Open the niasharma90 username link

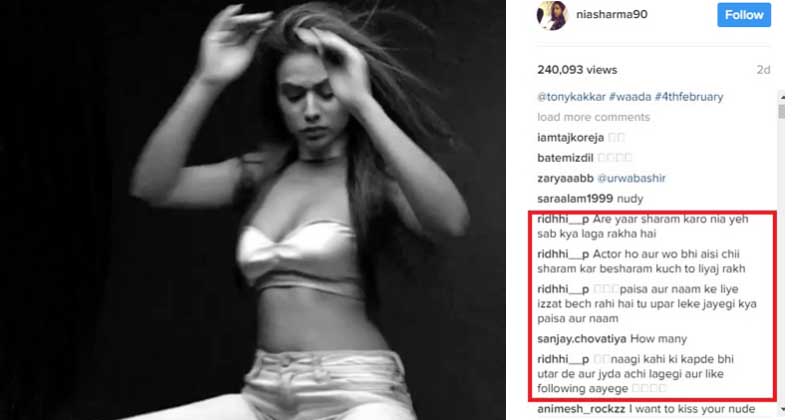612,14
